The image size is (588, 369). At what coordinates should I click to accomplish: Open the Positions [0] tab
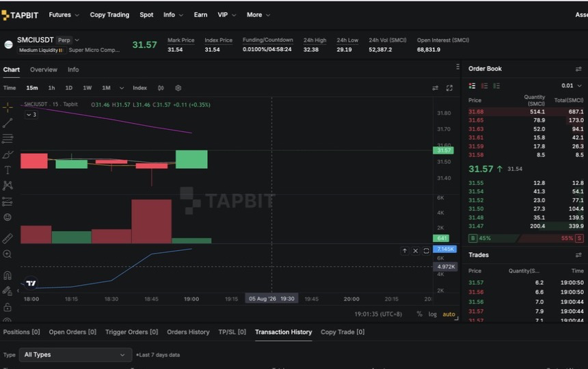click(x=21, y=332)
